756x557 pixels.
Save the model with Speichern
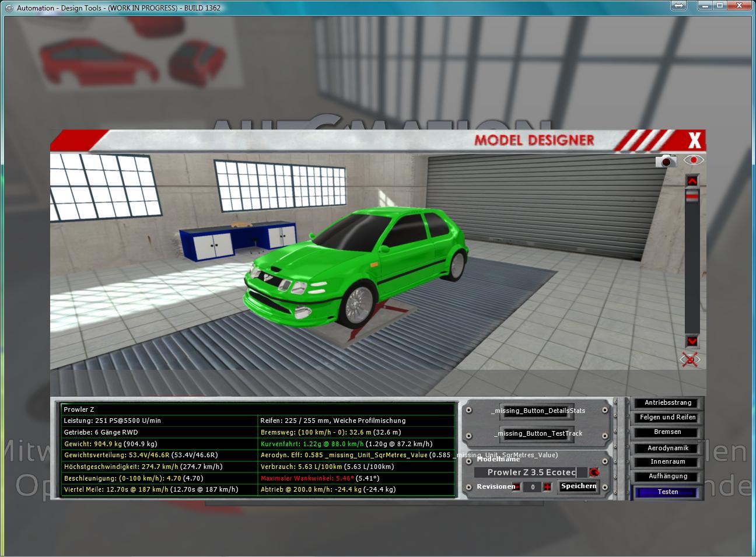click(578, 486)
